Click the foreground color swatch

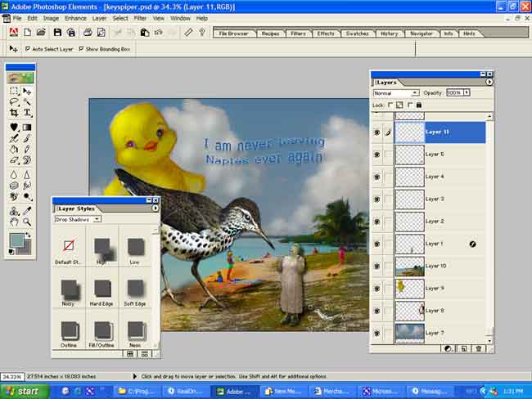pos(17,240)
